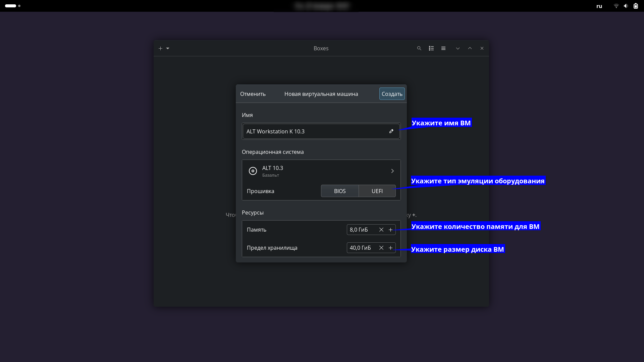Expand the operating system selector
644x362 pixels.
[x=392, y=171]
